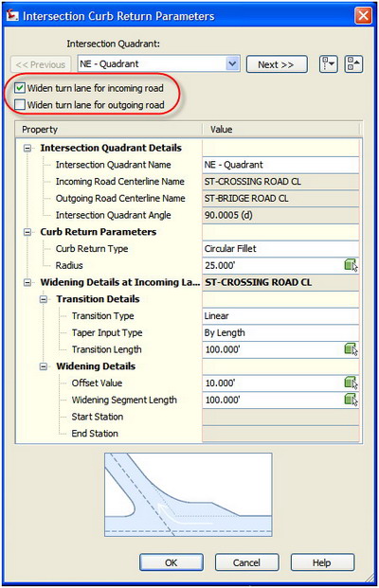Select the End Station row
The image size is (379, 588).
[188, 434]
